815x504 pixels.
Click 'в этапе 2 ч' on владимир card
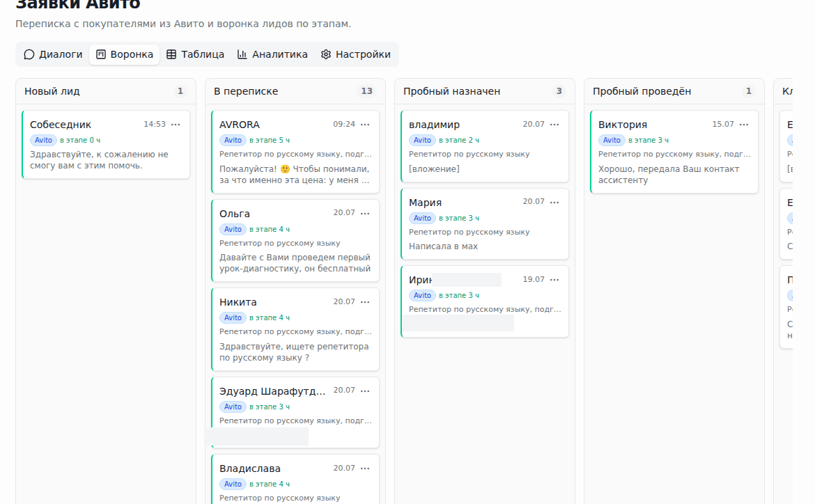pyautogui.click(x=459, y=141)
